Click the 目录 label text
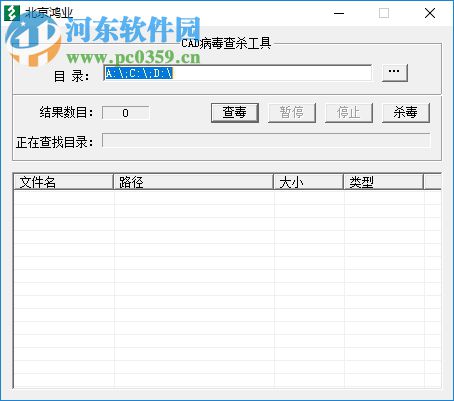The width and height of the screenshot is (454, 401). click(x=71, y=76)
